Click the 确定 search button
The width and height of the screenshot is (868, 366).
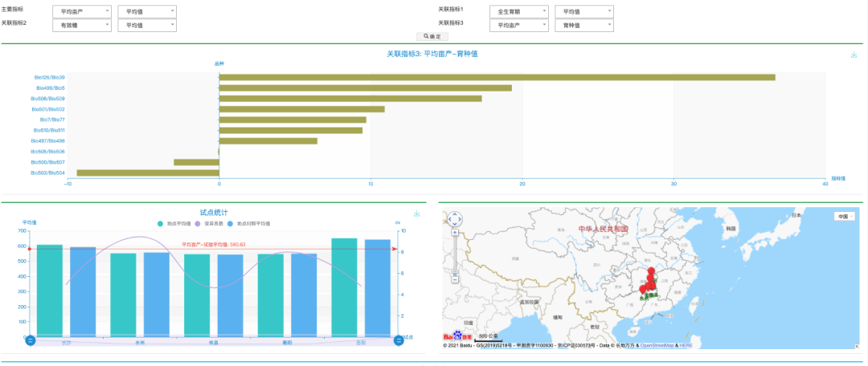[432, 36]
